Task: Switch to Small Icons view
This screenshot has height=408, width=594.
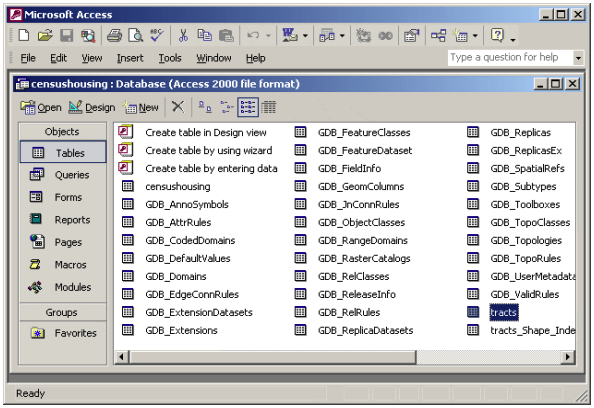Action: point(227,107)
